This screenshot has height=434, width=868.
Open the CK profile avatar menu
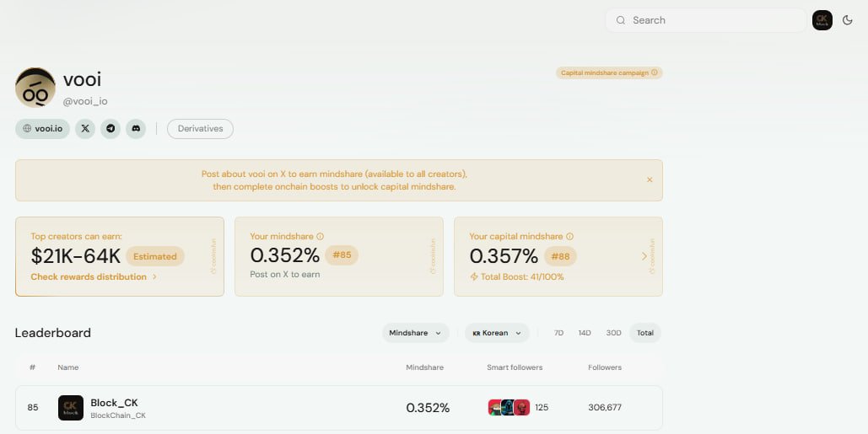pos(822,20)
